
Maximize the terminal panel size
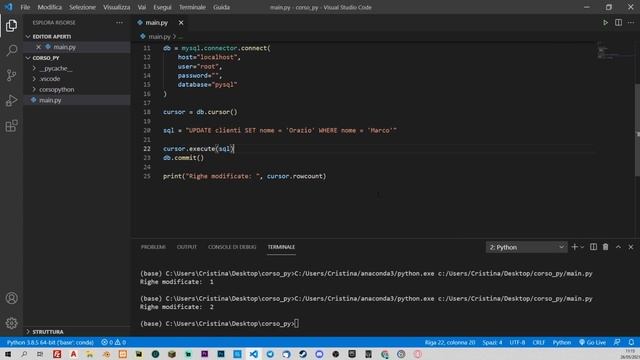pyautogui.click(x=618, y=247)
